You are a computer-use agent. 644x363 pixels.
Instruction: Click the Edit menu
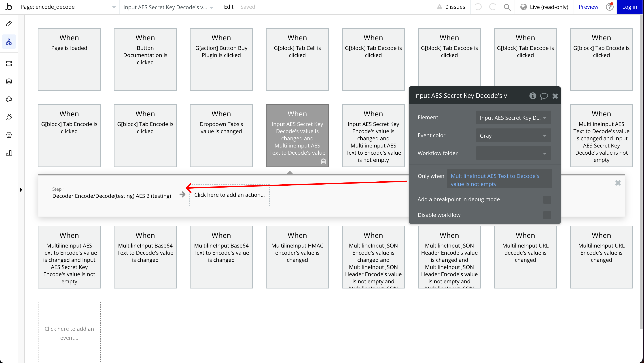229,7
